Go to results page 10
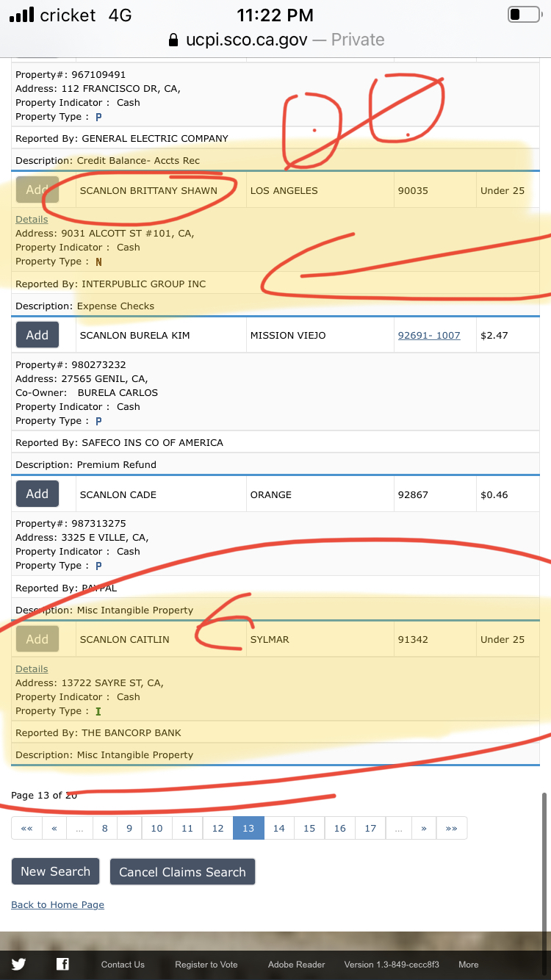Screen dimensions: 551x980 (157, 828)
